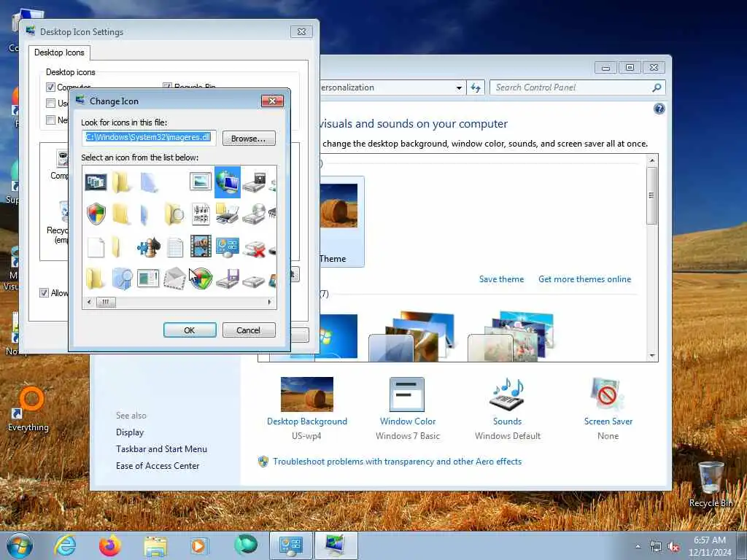Open Windows Media Player from taskbar

click(x=199, y=545)
